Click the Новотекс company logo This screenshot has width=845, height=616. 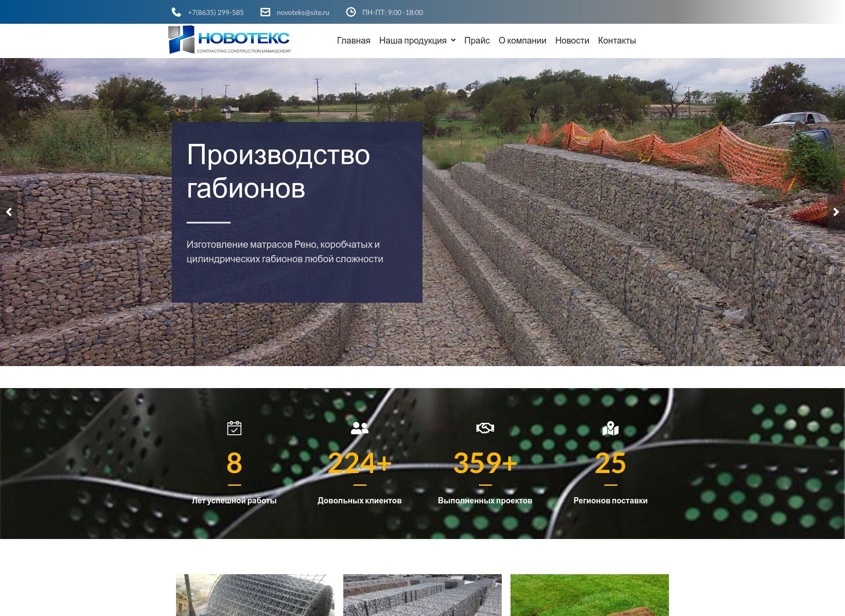pyautogui.click(x=229, y=40)
